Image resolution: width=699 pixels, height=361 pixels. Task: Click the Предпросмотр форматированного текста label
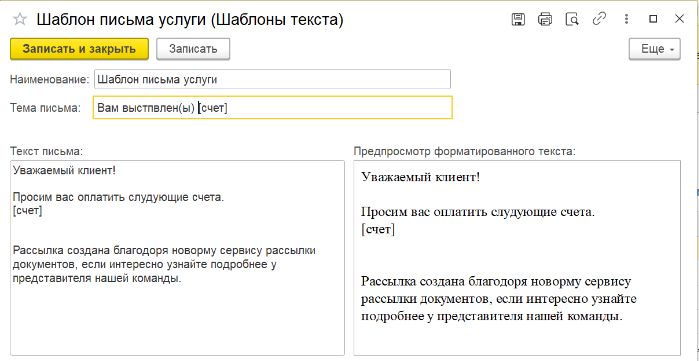click(465, 151)
